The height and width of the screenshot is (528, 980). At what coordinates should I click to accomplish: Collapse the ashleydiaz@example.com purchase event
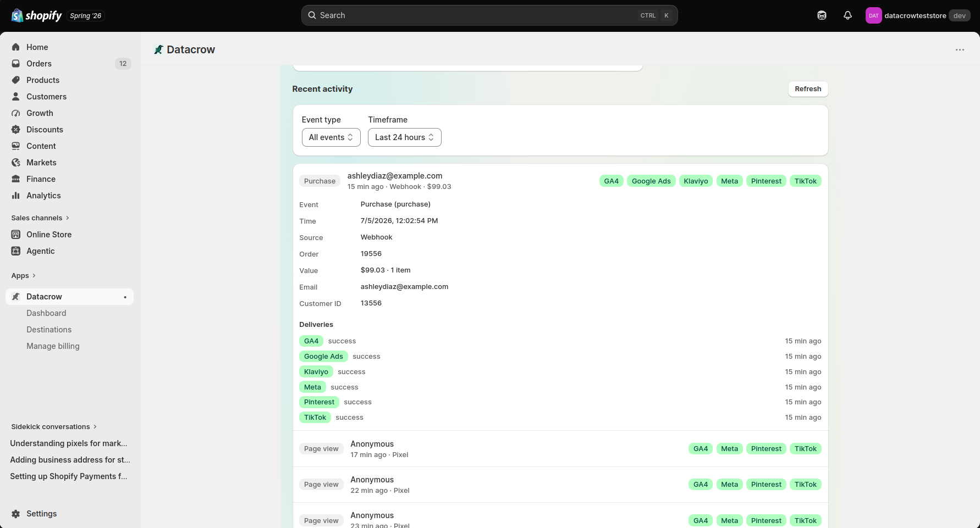coord(560,181)
